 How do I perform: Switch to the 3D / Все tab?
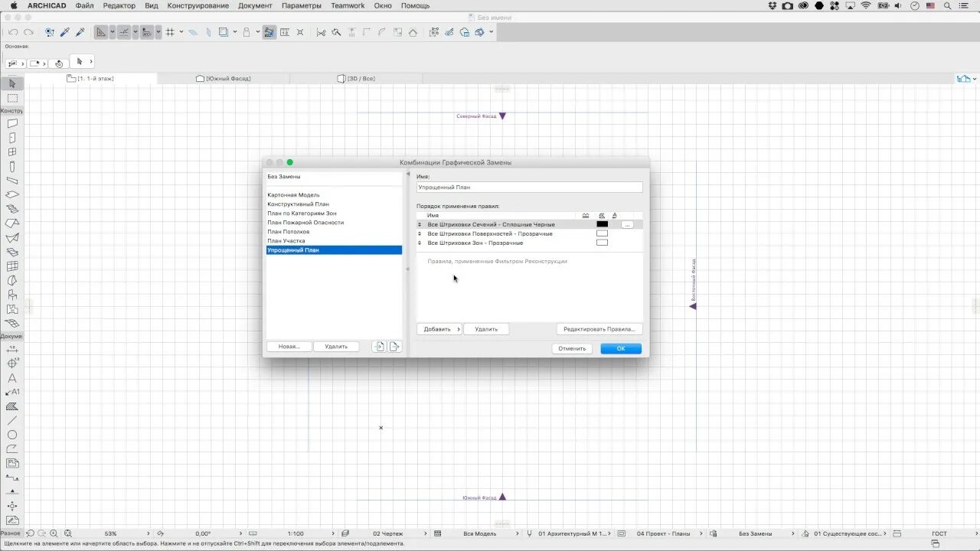point(356,78)
